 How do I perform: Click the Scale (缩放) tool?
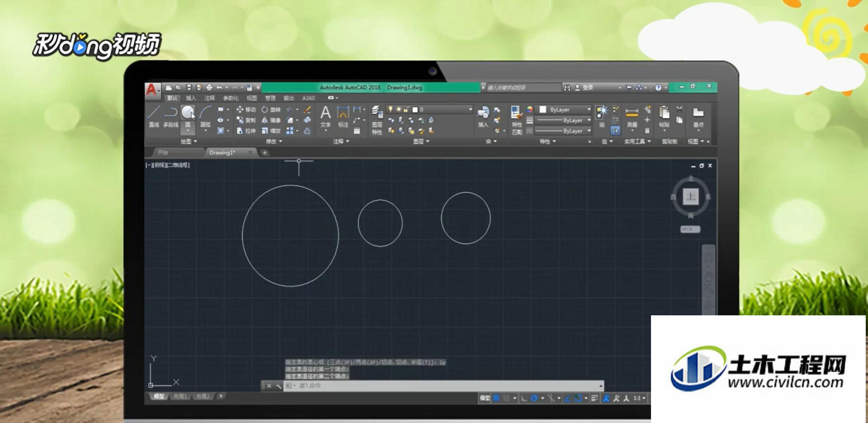click(x=271, y=131)
